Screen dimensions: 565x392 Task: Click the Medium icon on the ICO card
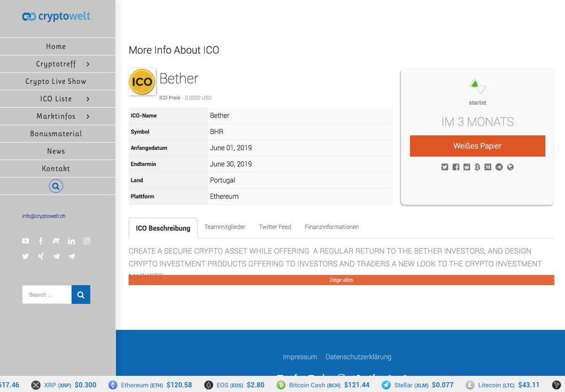click(488, 167)
